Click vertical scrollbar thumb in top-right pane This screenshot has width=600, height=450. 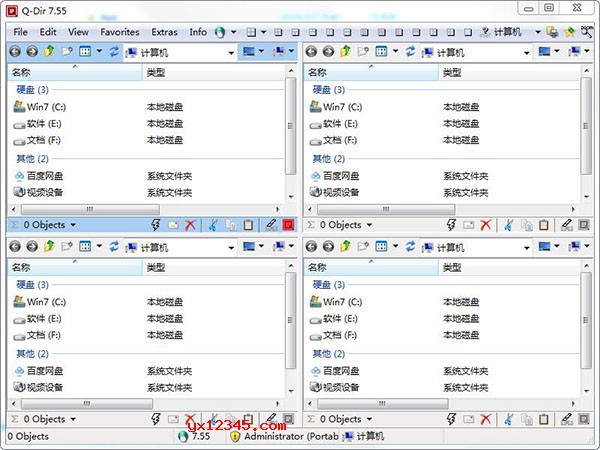[x=586, y=126]
